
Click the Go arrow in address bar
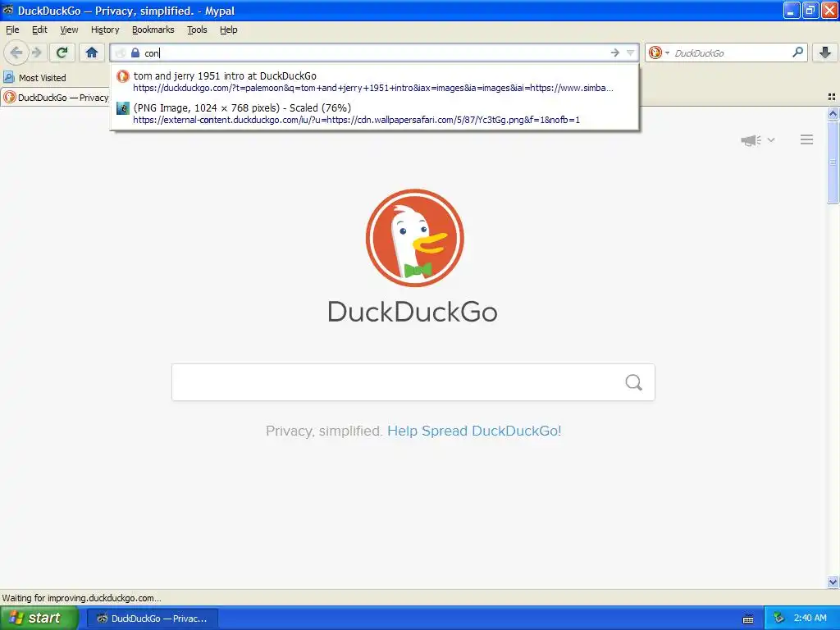click(x=615, y=52)
